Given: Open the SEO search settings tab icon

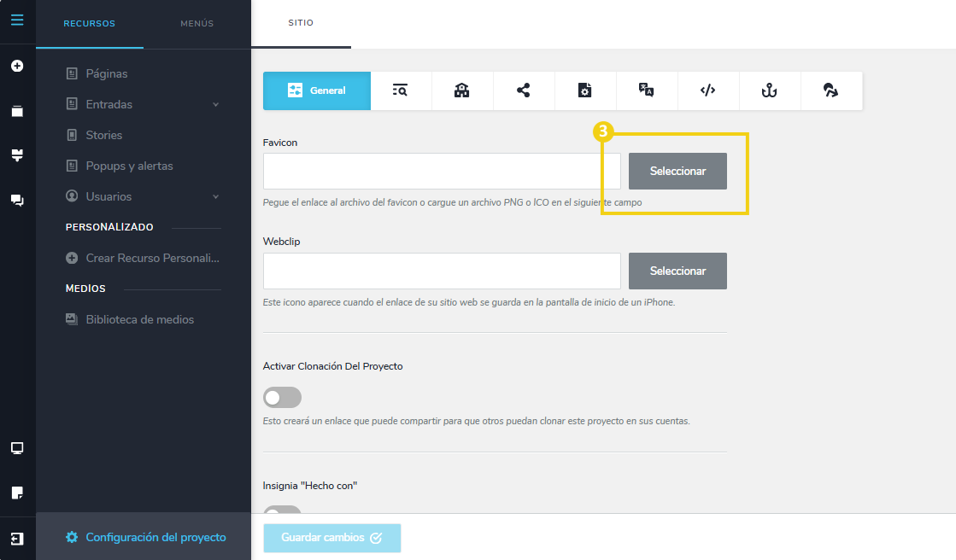Looking at the screenshot, I should coord(401,90).
